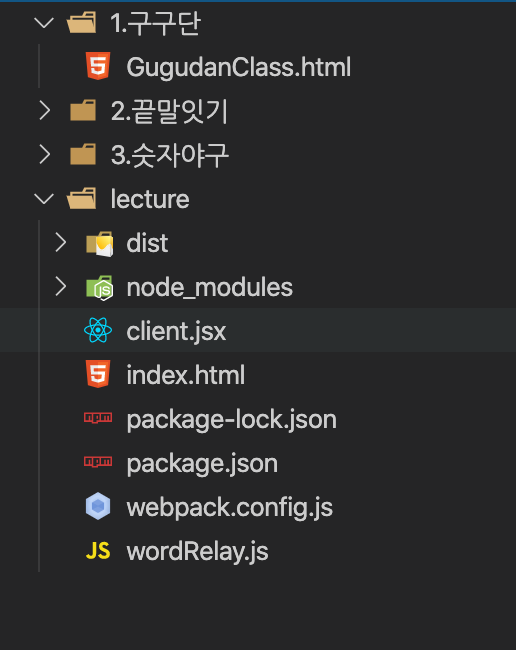Expand the dist folder arrow
Screen dimensions: 516x650
click(x=61, y=243)
